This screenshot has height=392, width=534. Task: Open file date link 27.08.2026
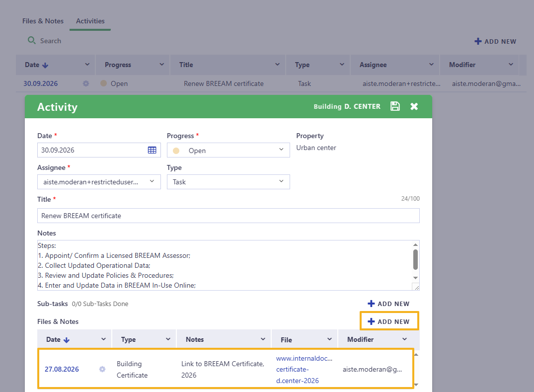tap(62, 369)
